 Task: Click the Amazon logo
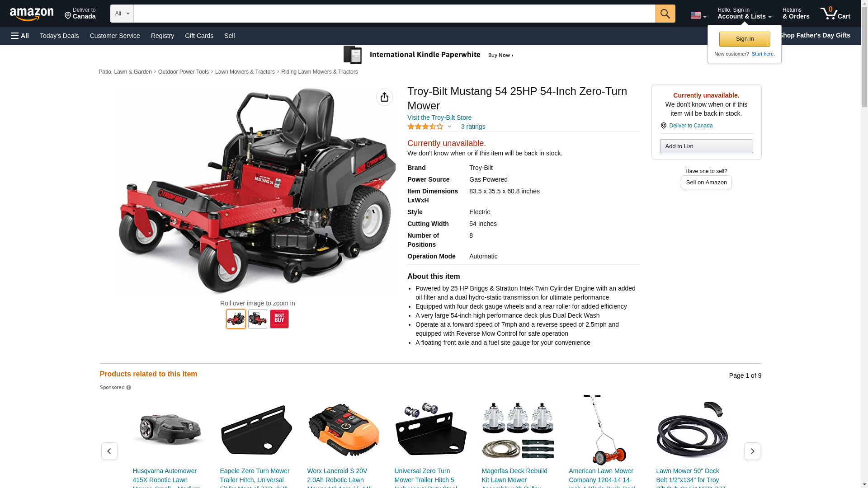[32, 14]
